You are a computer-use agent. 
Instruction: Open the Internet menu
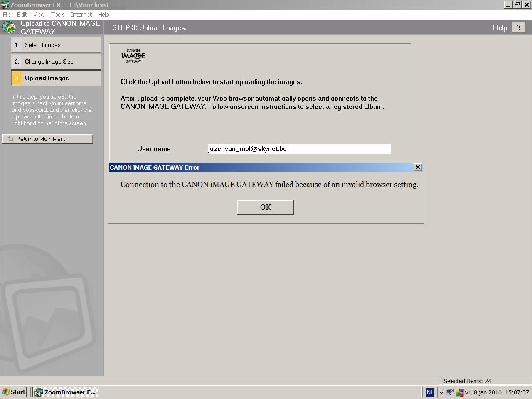point(81,14)
